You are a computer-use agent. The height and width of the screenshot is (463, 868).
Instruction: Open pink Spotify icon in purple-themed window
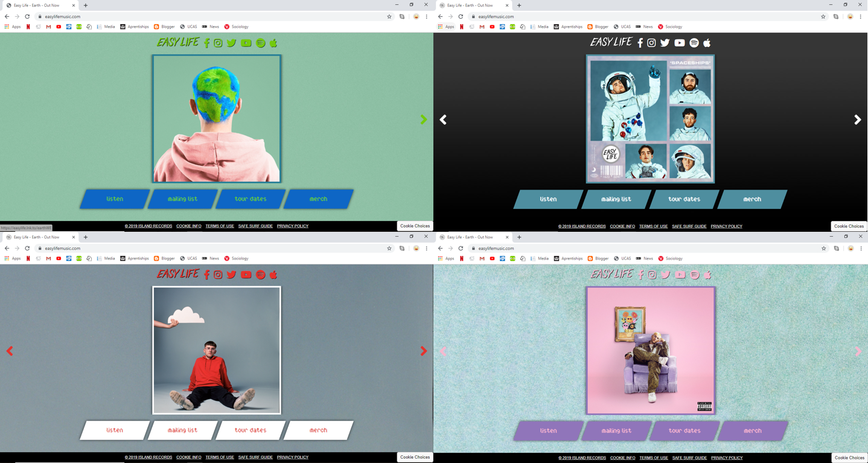click(694, 275)
